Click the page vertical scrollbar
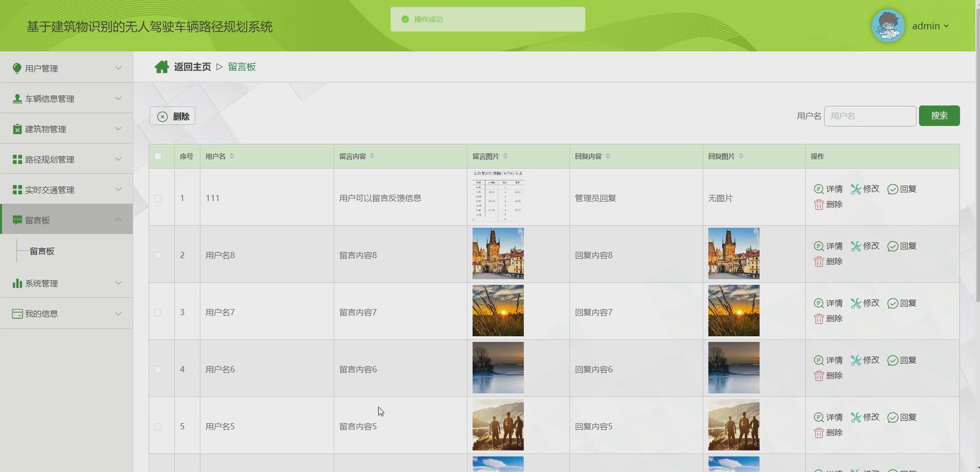Image resolution: width=980 pixels, height=472 pixels. [977, 154]
